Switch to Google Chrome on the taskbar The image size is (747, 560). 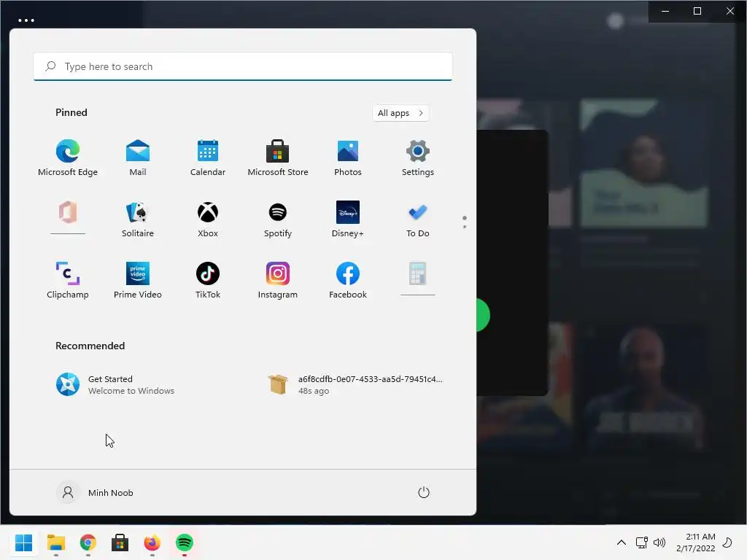coord(88,542)
